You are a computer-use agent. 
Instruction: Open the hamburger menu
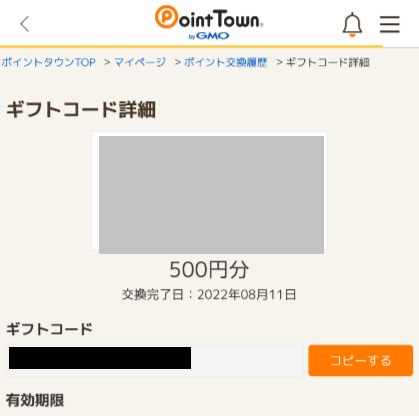pyautogui.click(x=390, y=24)
